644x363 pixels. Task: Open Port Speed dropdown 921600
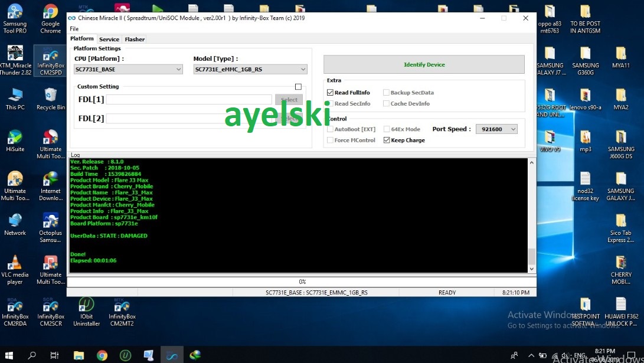pos(496,129)
